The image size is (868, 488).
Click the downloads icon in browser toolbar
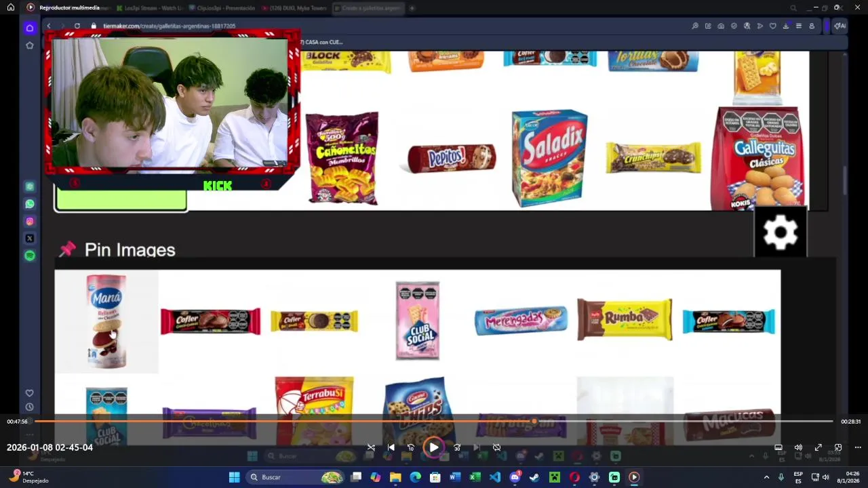pyautogui.click(x=785, y=26)
